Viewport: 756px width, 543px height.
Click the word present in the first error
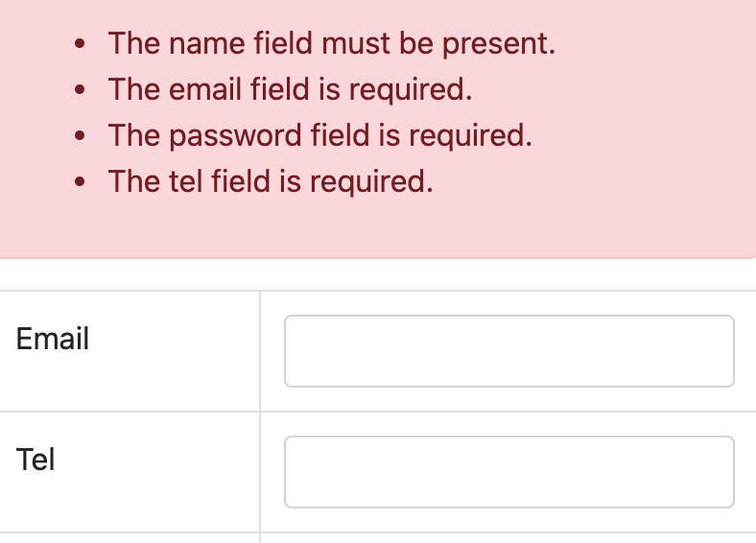[499, 44]
